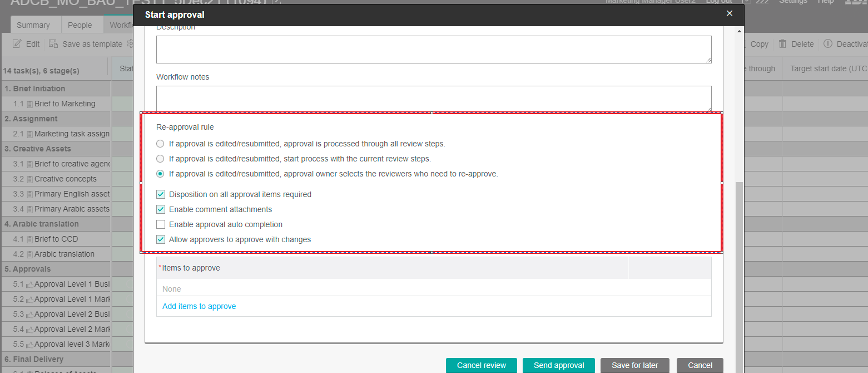The width and height of the screenshot is (868, 373).
Task: Uncheck Disposition on all approval items required
Action: [x=161, y=194]
